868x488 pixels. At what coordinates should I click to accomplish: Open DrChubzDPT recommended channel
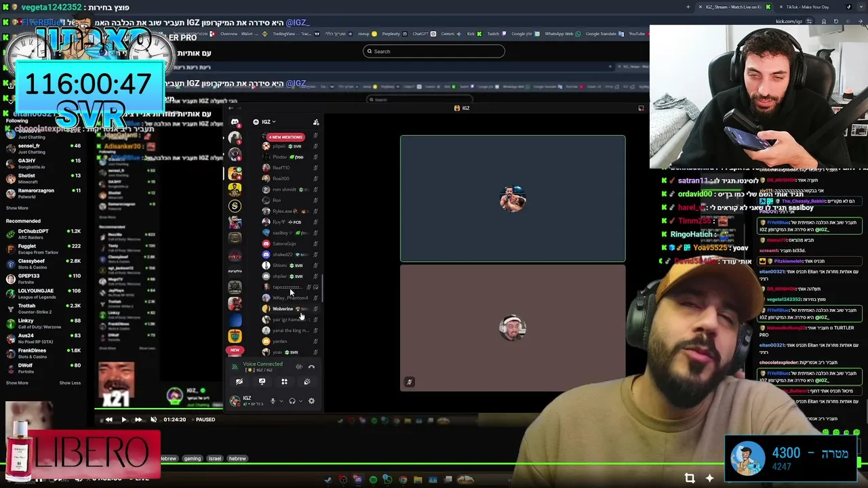click(43, 234)
